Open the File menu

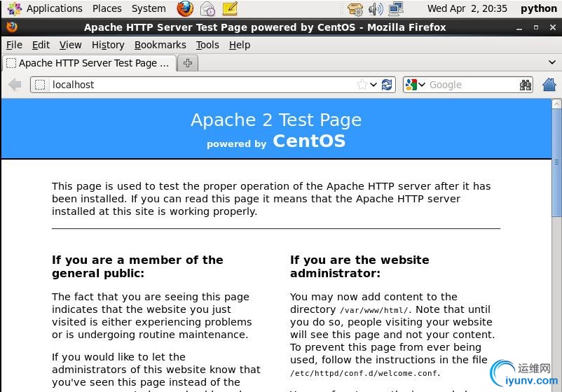tap(14, 45)
